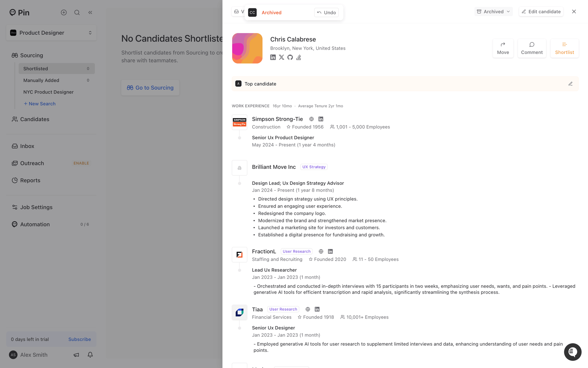The height and width of the screenshot is (368, 588).
Task: Open Chris Calabrese's GitHub profile icon
Action: pos(290,57)
